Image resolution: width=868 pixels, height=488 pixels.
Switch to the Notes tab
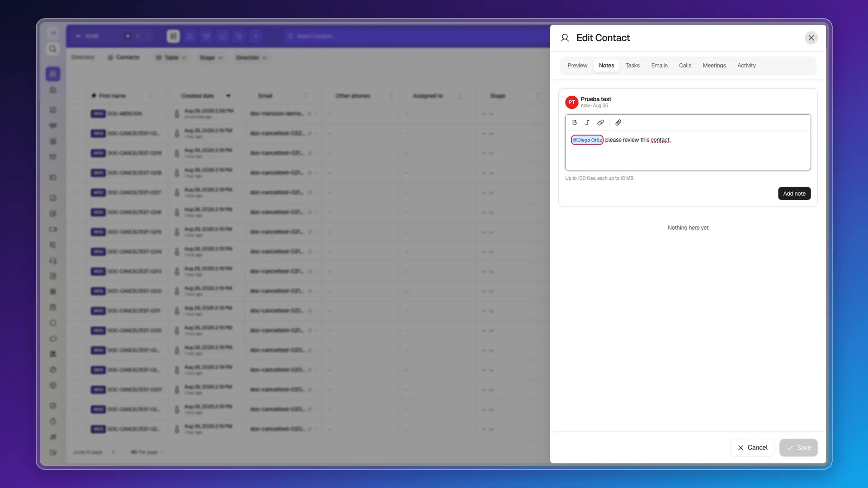[x=606, y=66]
